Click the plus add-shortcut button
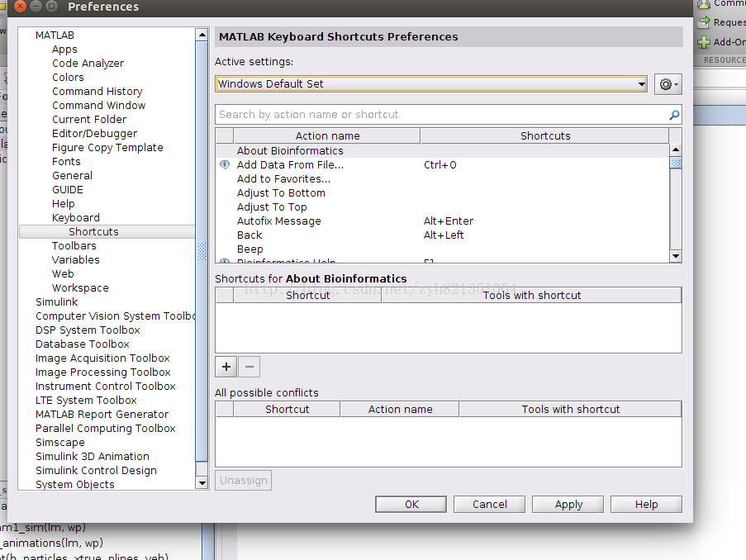The image size is (746, 560). click(226, 367)
